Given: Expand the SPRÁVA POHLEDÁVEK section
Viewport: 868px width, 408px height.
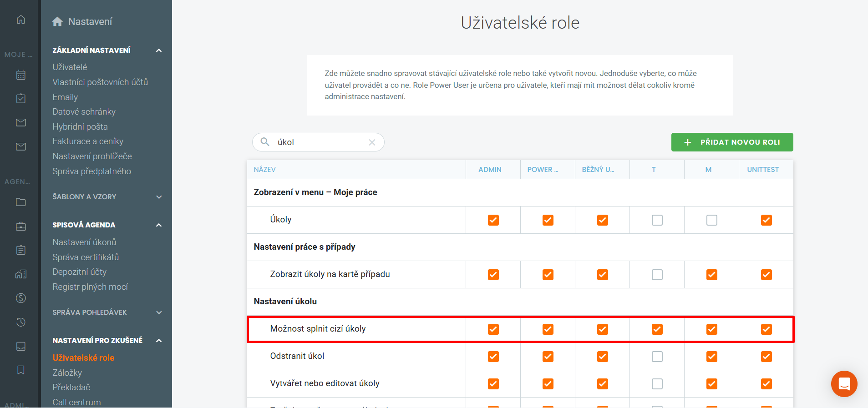Looking at the screenshot, I should (x=159, y=312).
